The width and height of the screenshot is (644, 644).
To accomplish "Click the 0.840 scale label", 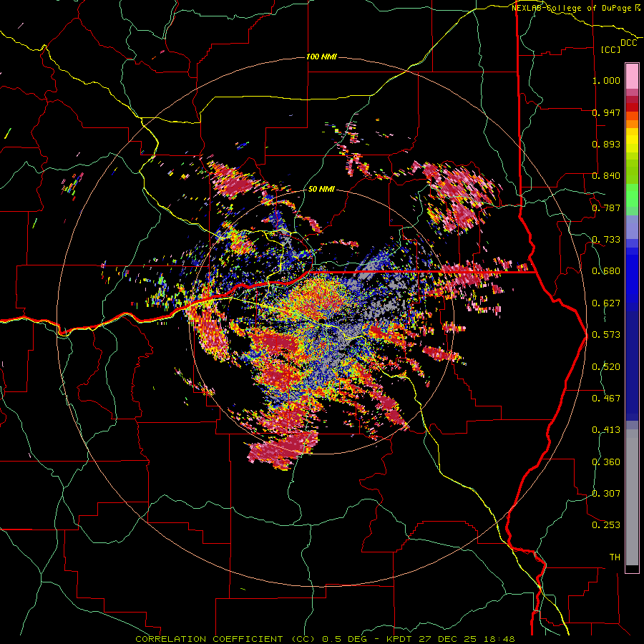I will (x=606, y=175).
